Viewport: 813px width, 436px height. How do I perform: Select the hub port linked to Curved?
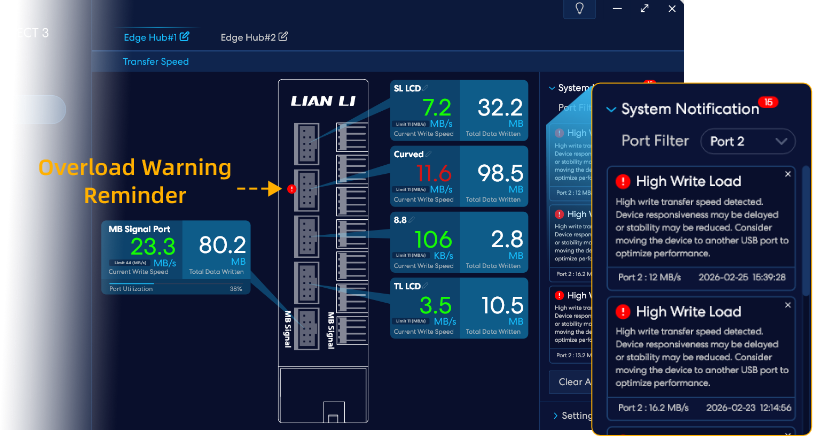point(306,190)
